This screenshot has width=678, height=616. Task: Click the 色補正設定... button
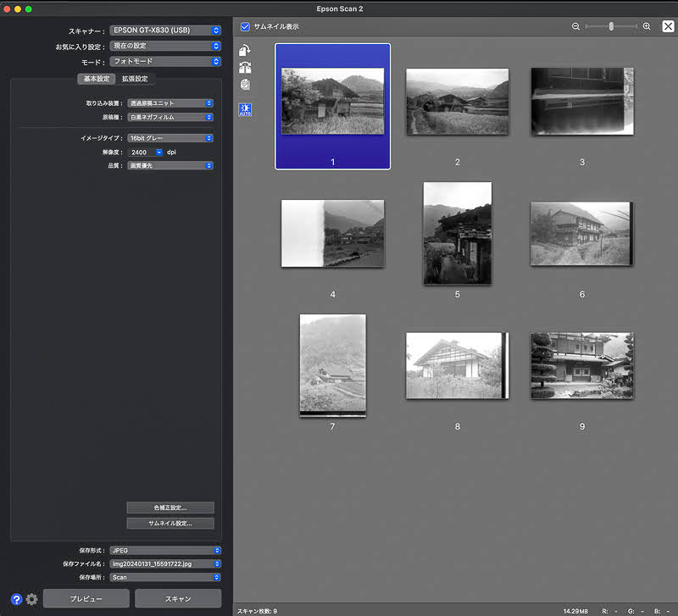pos(170,508)
